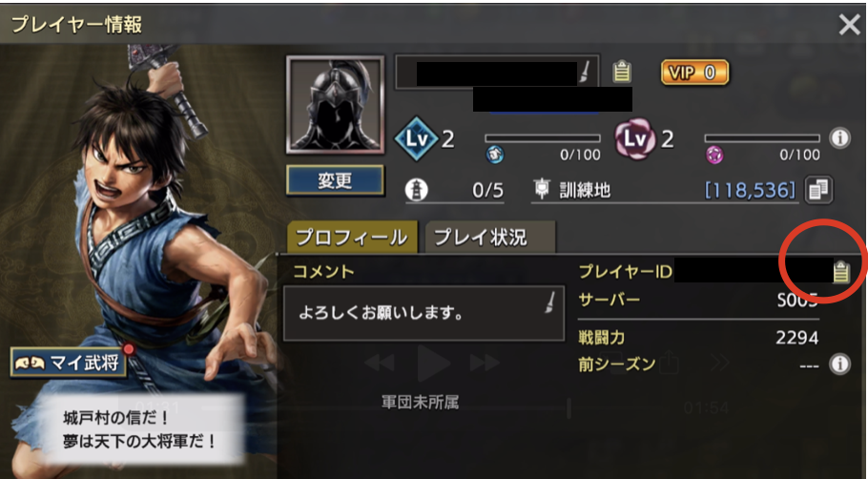The height and width of the screenshot is (479, 868).
Task: Click the purple flower Lv icon
Action: [x=635, y=138]
